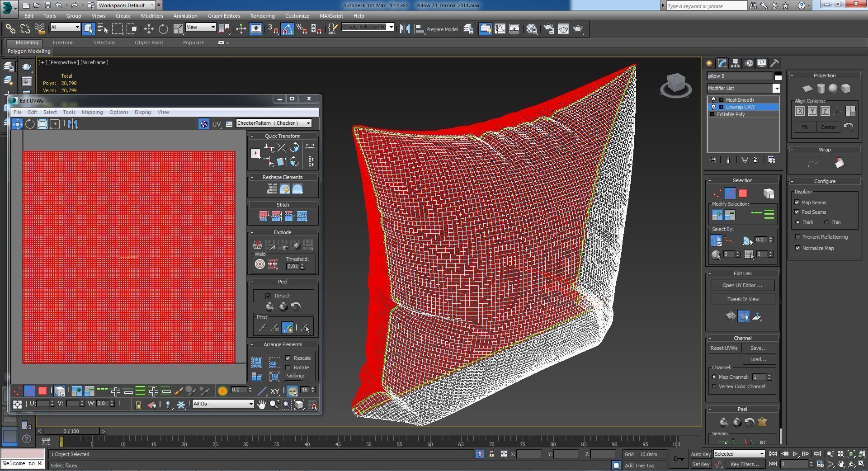The width and height of the screenshot is (868, 471).
Task: Click the Tweak In View button
Action: tap(743, 299)
